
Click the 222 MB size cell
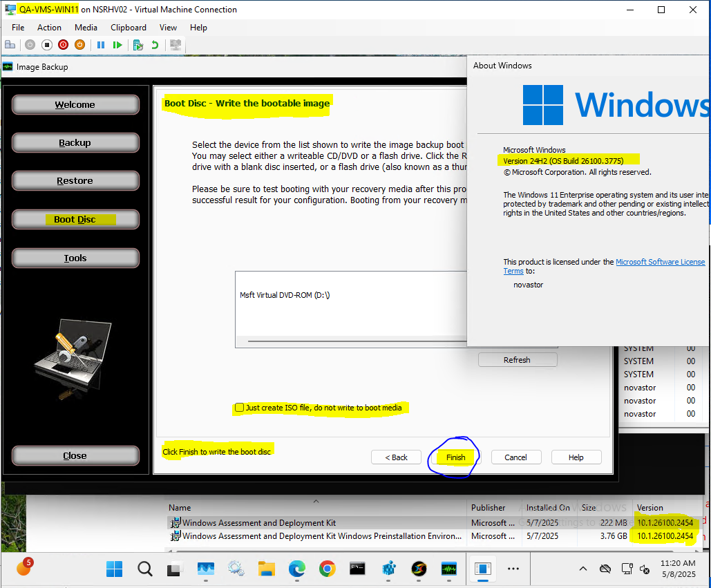[614, 523]
